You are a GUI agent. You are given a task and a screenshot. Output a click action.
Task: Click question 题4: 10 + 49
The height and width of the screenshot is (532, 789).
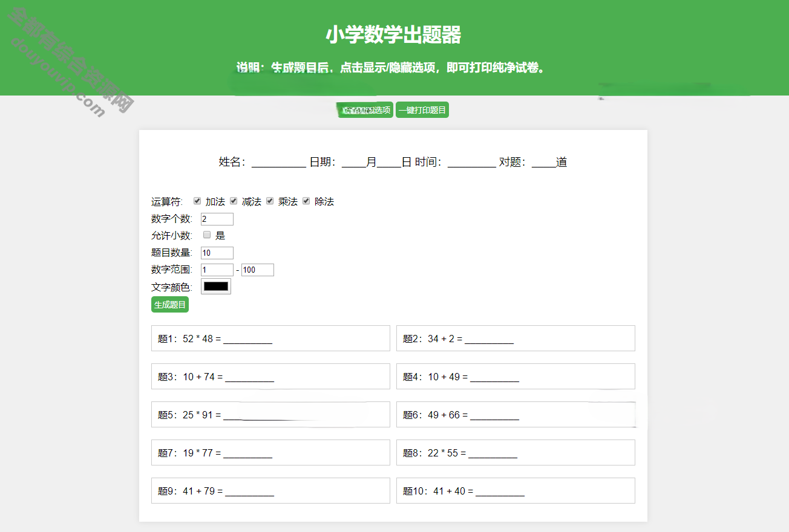click(x=516, y=376)
